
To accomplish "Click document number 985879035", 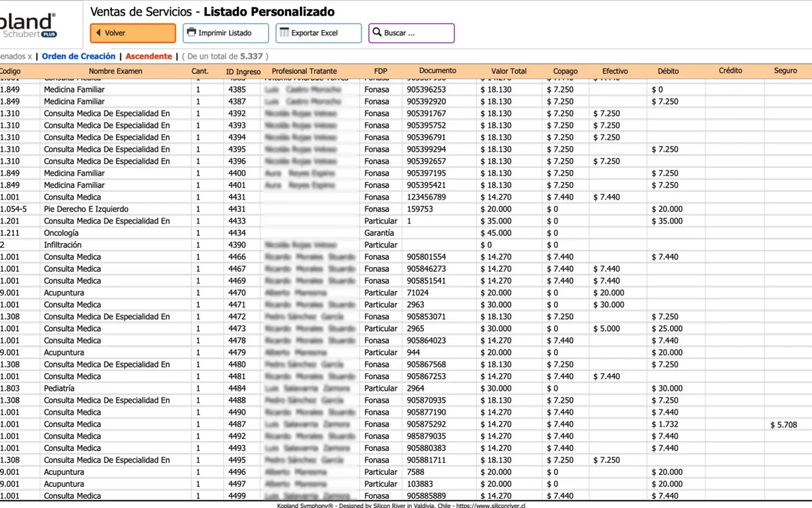I will [x=426, y=437].
